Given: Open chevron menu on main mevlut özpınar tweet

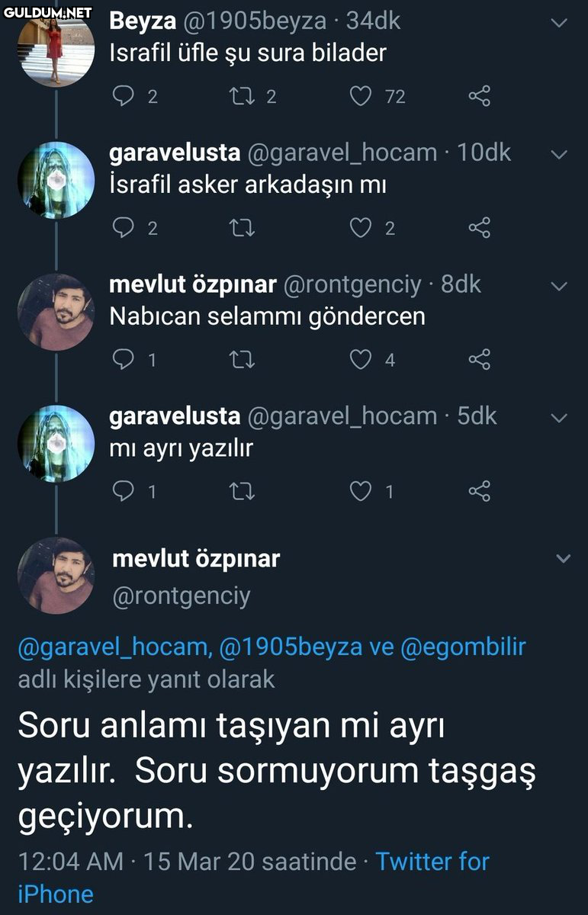Looking at the screenshot, I should pos(563,559).
